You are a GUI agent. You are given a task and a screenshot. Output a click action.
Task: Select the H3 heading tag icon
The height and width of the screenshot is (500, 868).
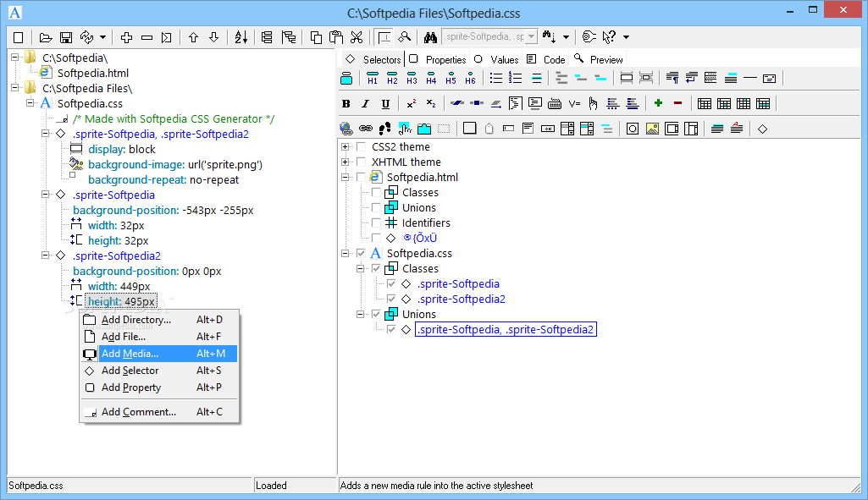pos(412,78)
